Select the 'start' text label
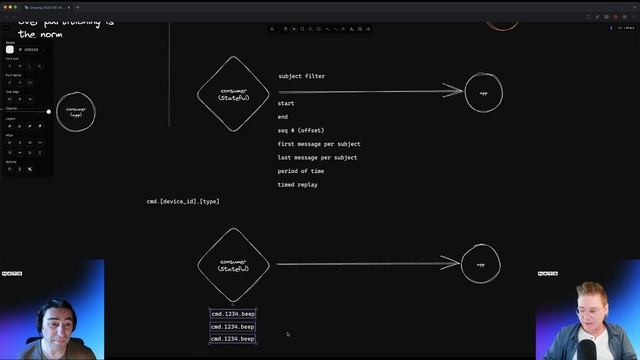 tap(286, 103)
